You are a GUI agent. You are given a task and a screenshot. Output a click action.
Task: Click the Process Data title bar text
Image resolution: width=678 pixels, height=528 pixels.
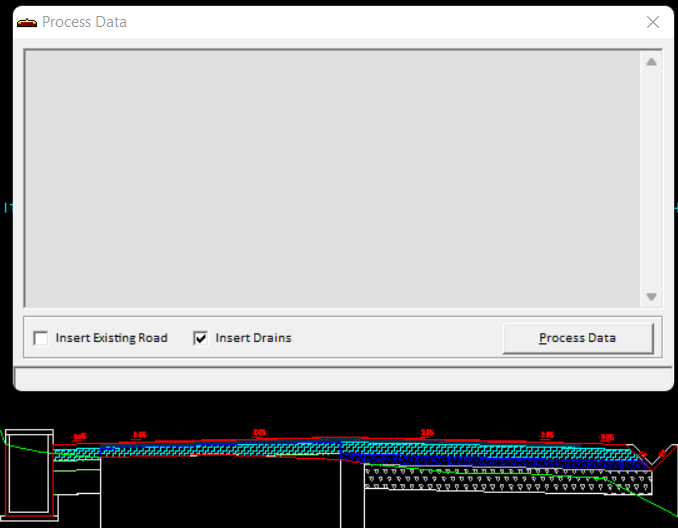coord(84,22)
